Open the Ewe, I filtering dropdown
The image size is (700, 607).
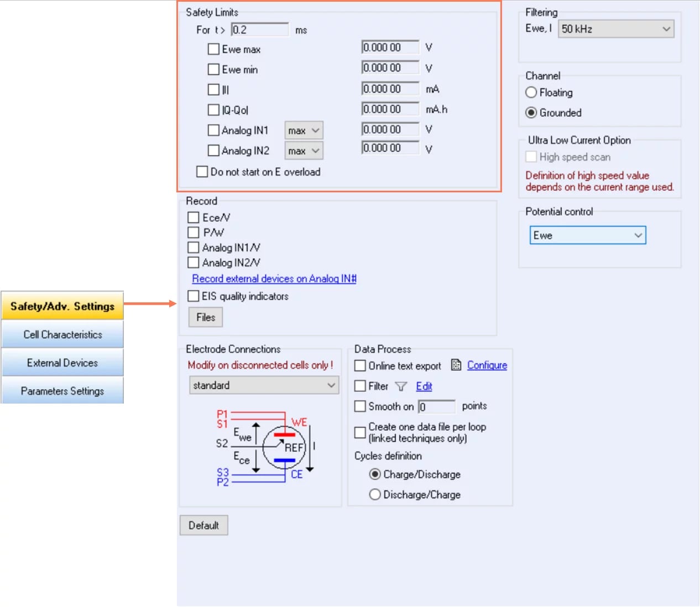point(616,29)
